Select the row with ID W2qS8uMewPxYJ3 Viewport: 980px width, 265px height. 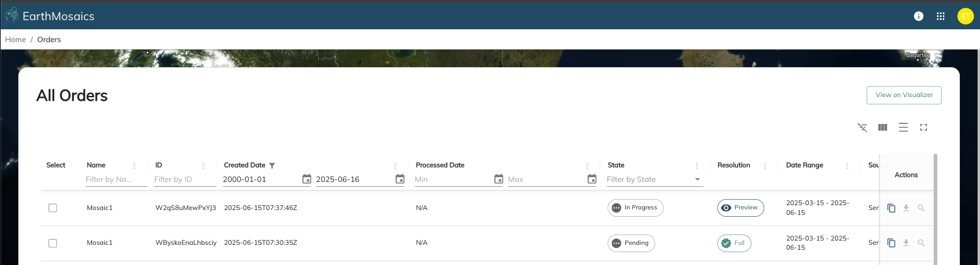pyautogui.click(x=53, y=208)
